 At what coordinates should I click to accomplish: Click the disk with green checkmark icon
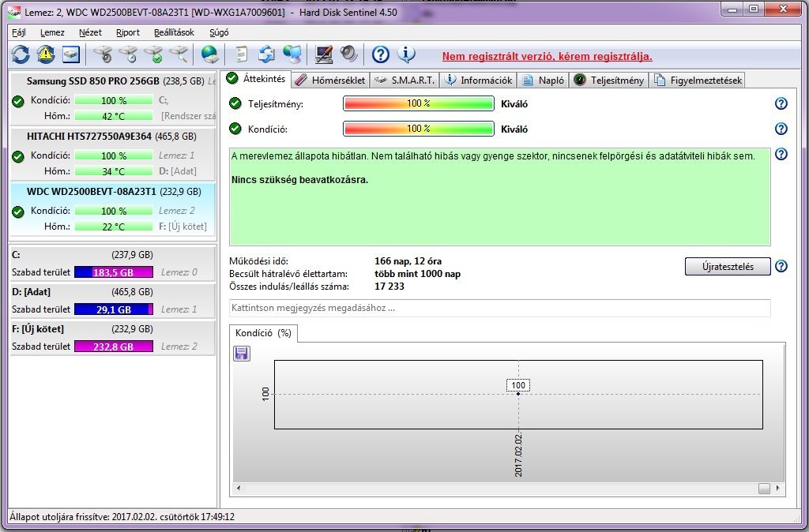154,54
